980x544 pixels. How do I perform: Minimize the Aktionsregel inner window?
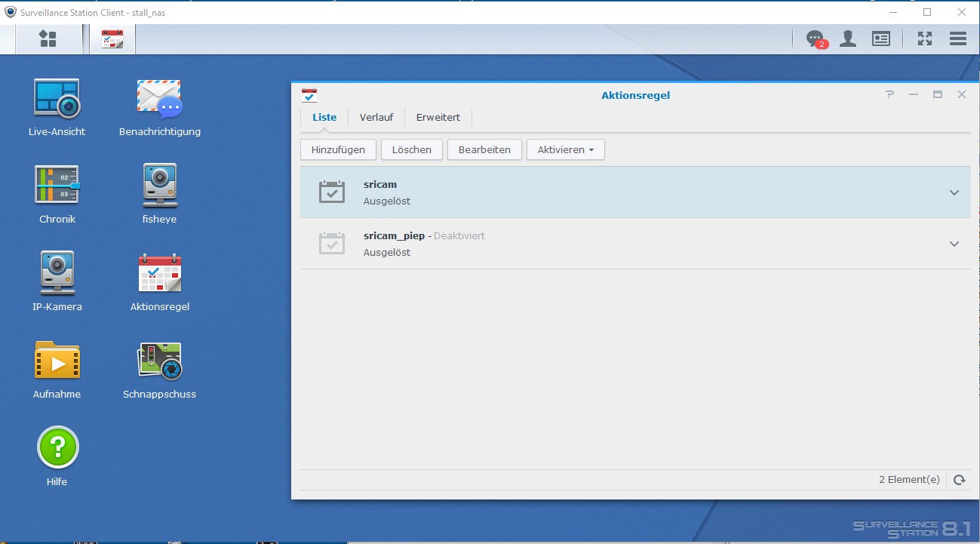point(914,94)
